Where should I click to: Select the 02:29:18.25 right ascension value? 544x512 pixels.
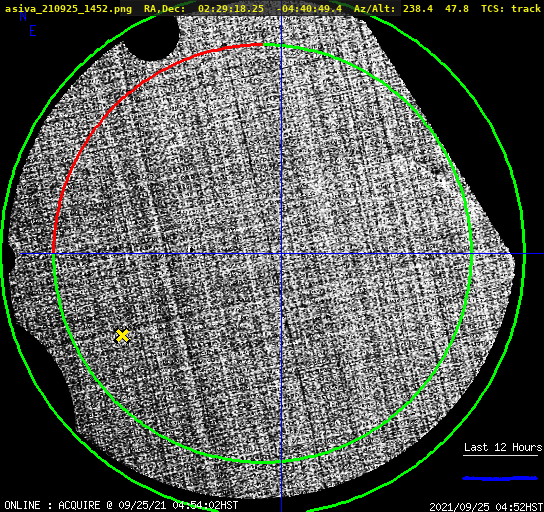click(x=231, y=9)
